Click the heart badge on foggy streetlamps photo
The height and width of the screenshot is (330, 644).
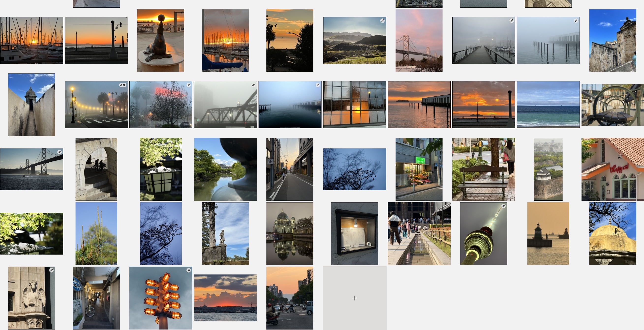click(124, 85)
